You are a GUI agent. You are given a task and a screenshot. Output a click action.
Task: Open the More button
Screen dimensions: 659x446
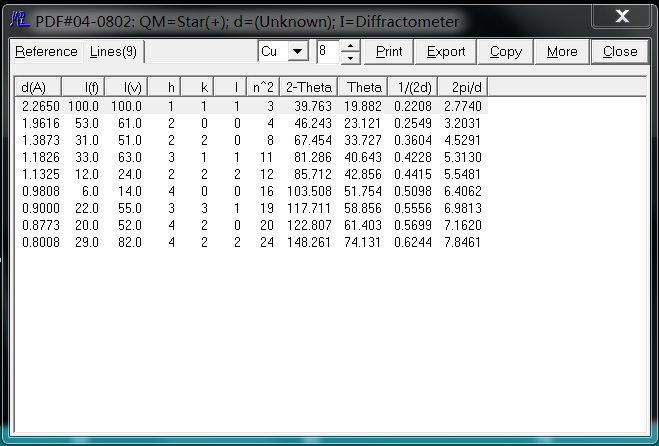(x=562, y=52)
